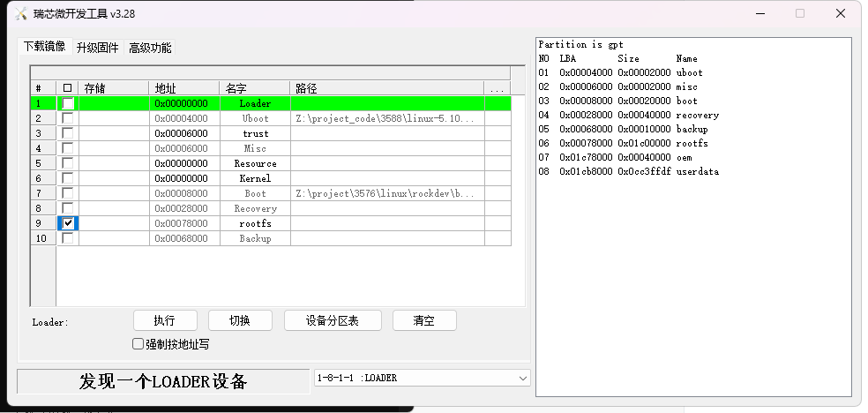Screen dimensions: 868x413
Task: Click the ... column header button
Action: click(x=498, y=88)
